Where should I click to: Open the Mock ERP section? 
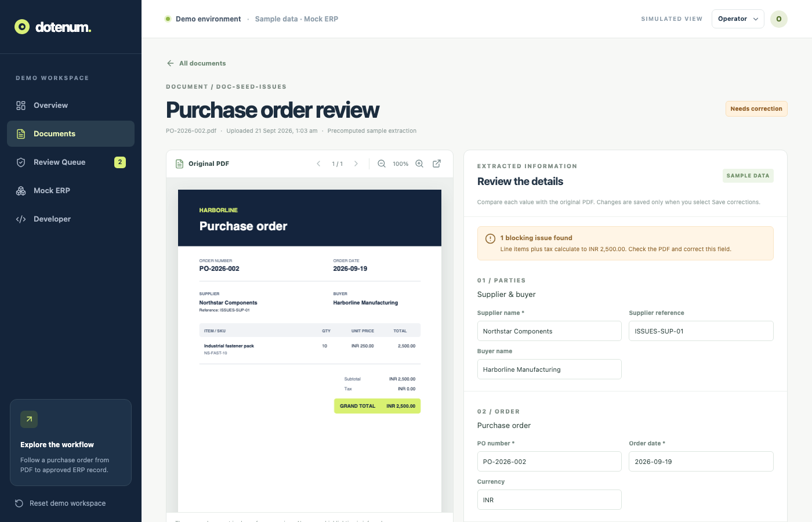71,191
